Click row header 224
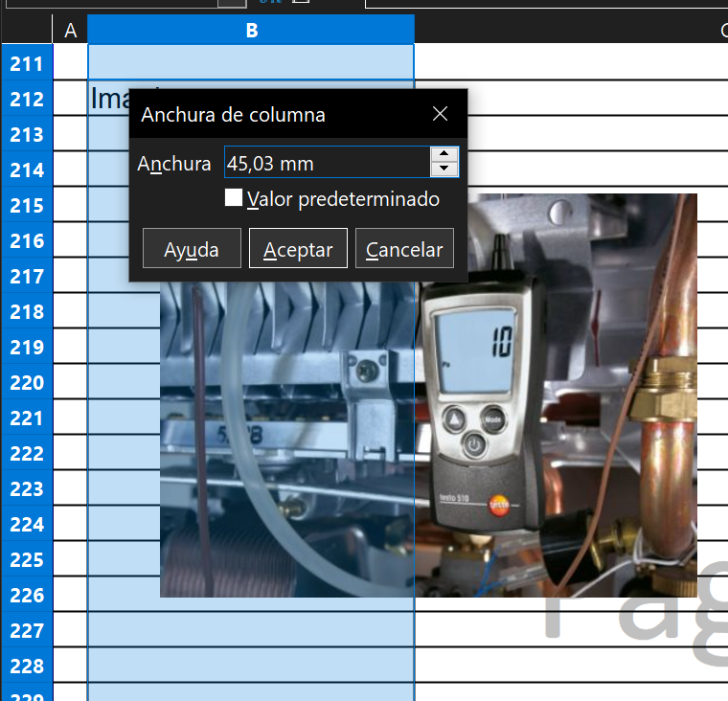This screenshot has width=728, height=701. click(27, 525)
